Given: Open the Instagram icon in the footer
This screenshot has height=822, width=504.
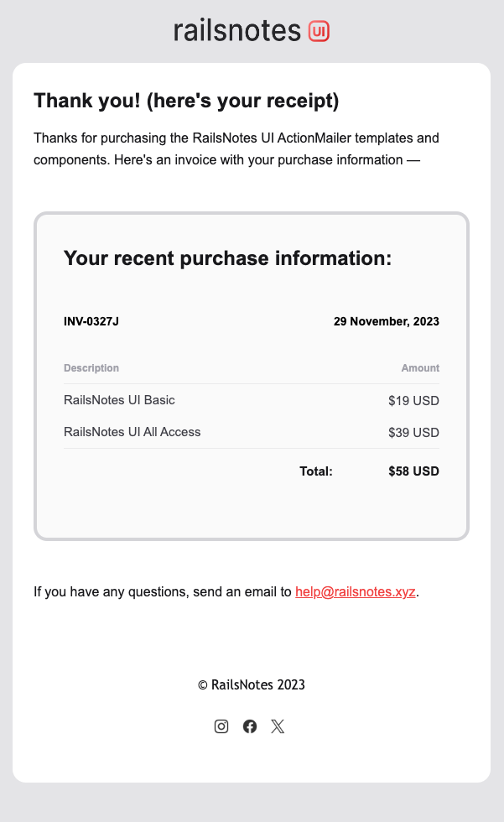Looking at the screenshot, I should pos(221,726).
